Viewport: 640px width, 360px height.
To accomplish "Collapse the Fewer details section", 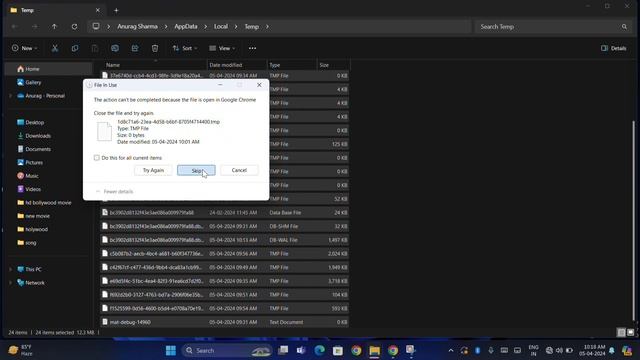I will point(114,191).
